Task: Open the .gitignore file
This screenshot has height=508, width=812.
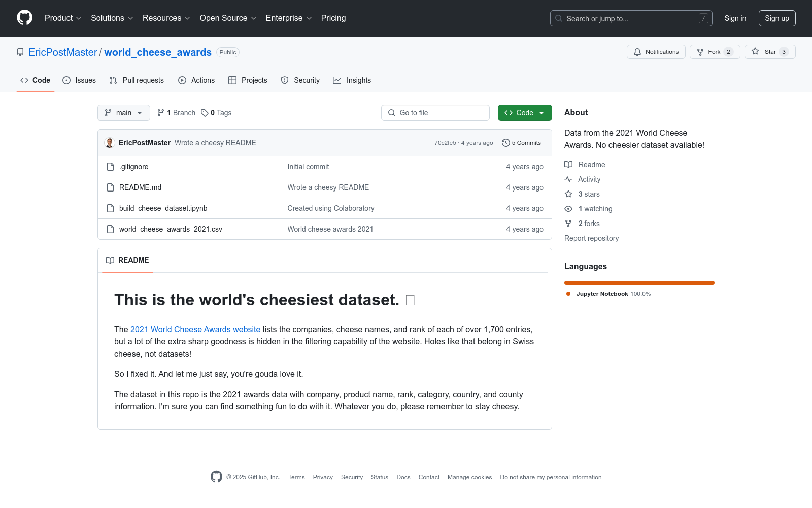Action: 134,167
